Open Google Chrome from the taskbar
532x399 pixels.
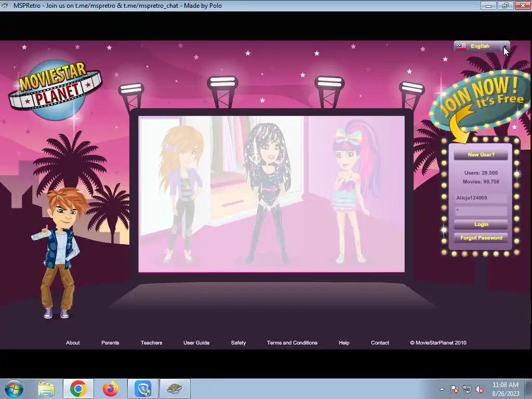[x=78, y=389]
